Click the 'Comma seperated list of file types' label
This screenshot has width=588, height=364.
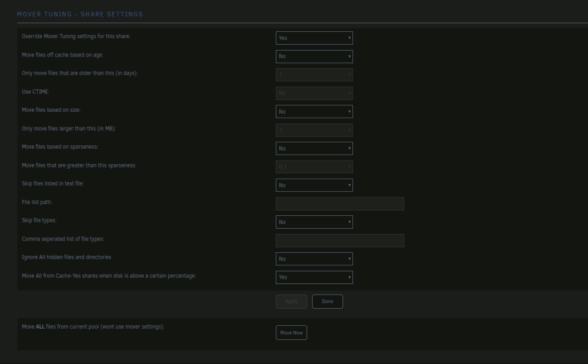coord(63,239)
